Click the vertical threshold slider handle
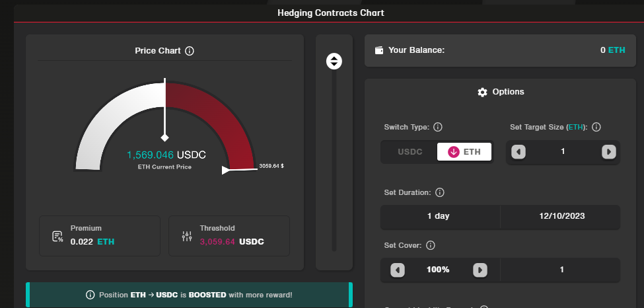 (x=334, y=61)
